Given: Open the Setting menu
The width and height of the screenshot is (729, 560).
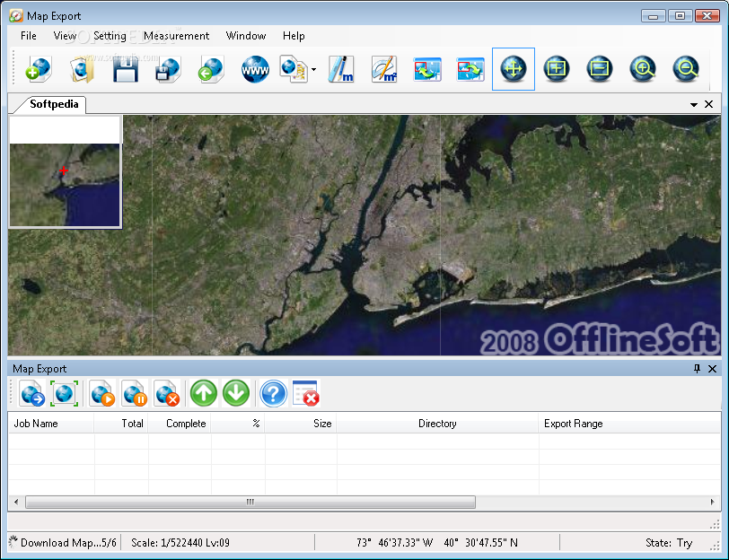Looking at the screenshot, I should 110,36.
